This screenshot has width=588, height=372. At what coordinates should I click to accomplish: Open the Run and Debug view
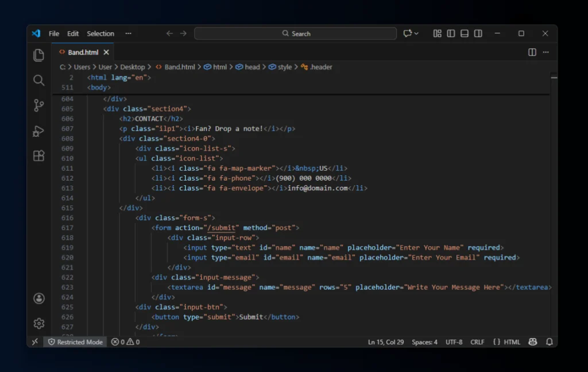tap(38, 131)
